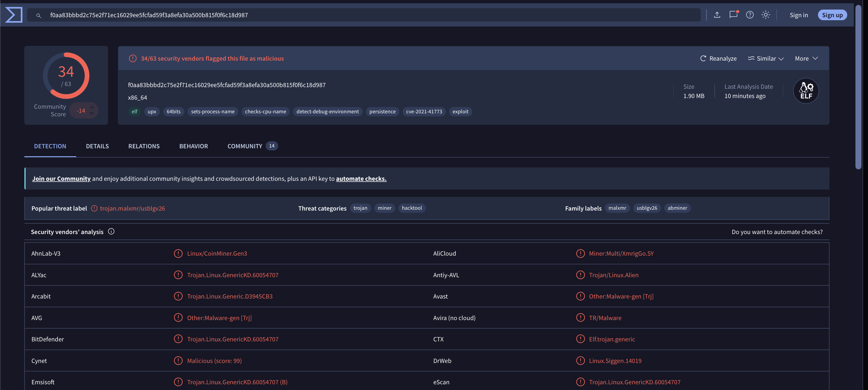Click the eScan detection alert icon
868x390 pixels.
pyautogui.click(x=580, y=382)
